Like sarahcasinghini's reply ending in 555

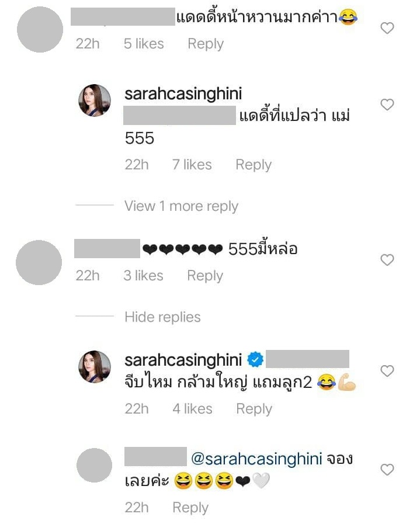(x=387, y=105)
